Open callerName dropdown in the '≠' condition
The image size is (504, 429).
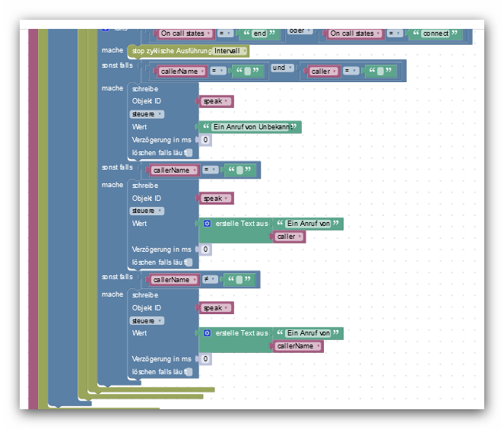click(174, 280)
